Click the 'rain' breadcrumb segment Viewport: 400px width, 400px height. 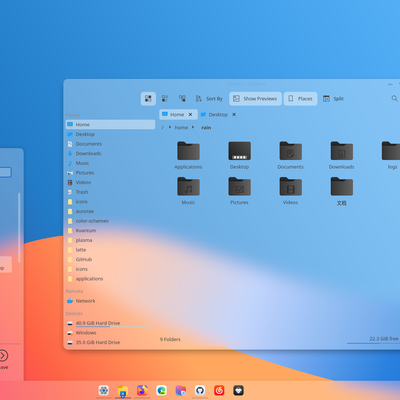206,127
